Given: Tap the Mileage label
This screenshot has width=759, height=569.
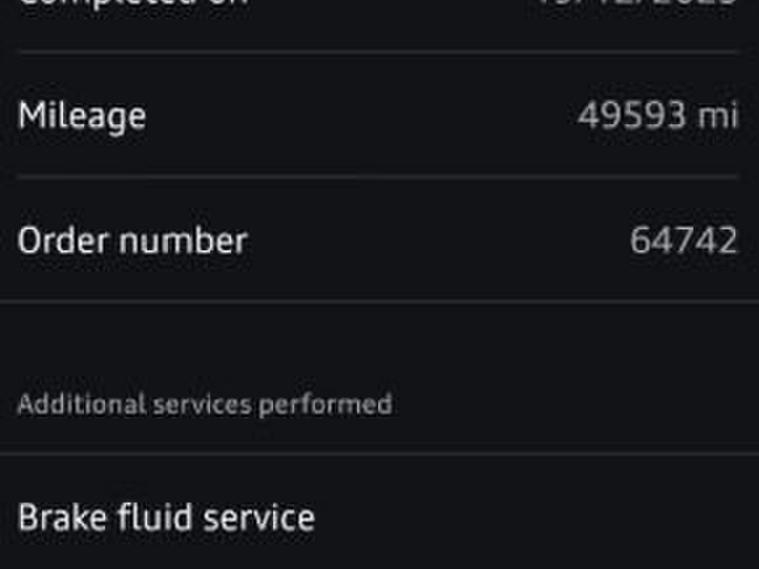Looking at the screenshot, I should pyautogui.click(x=82, y=116).
